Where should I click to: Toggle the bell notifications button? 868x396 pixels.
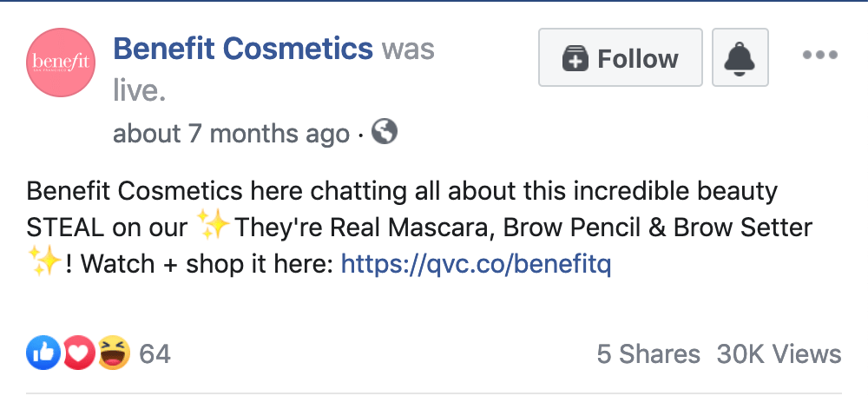coord(740,58)
